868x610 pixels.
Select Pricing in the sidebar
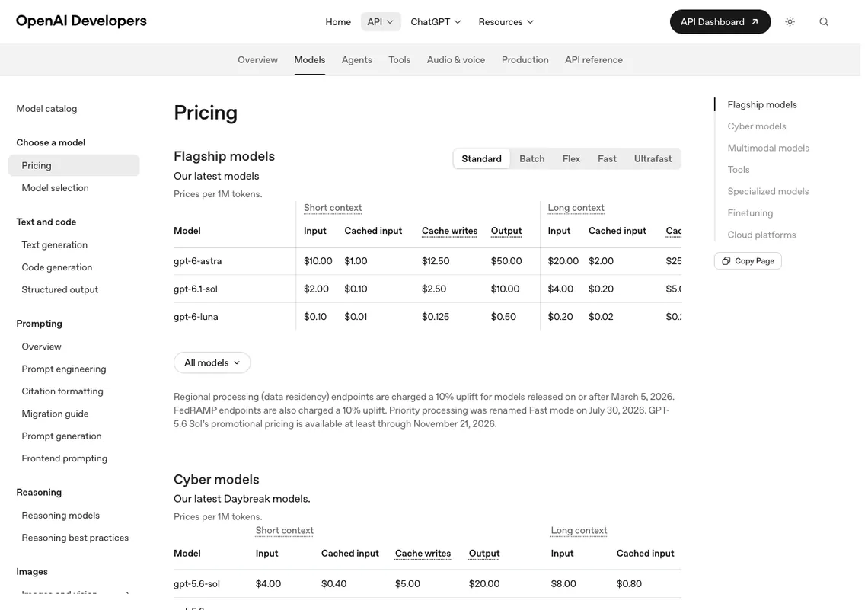[74, 165]
